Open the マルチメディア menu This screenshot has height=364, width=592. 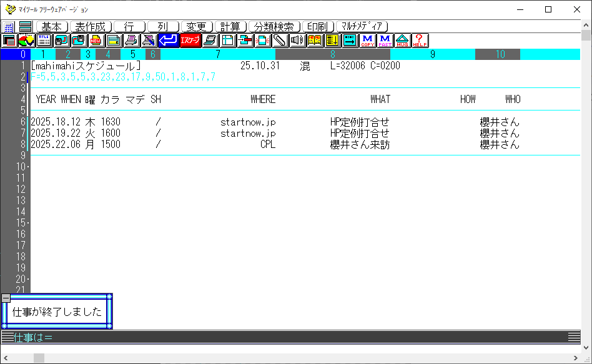pyautogui.click(x=362, y=27)
